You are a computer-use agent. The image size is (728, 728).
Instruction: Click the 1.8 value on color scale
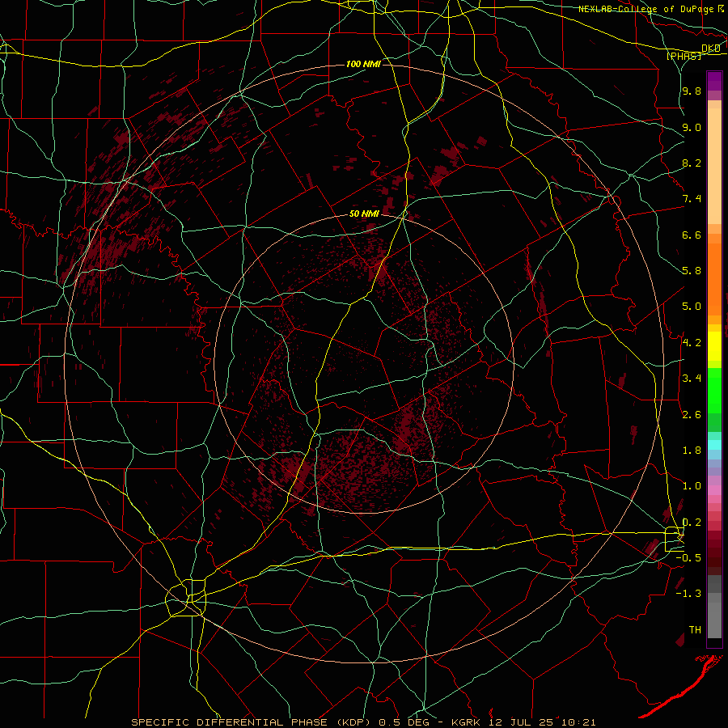pyautogui.click(x=692, y=451)
